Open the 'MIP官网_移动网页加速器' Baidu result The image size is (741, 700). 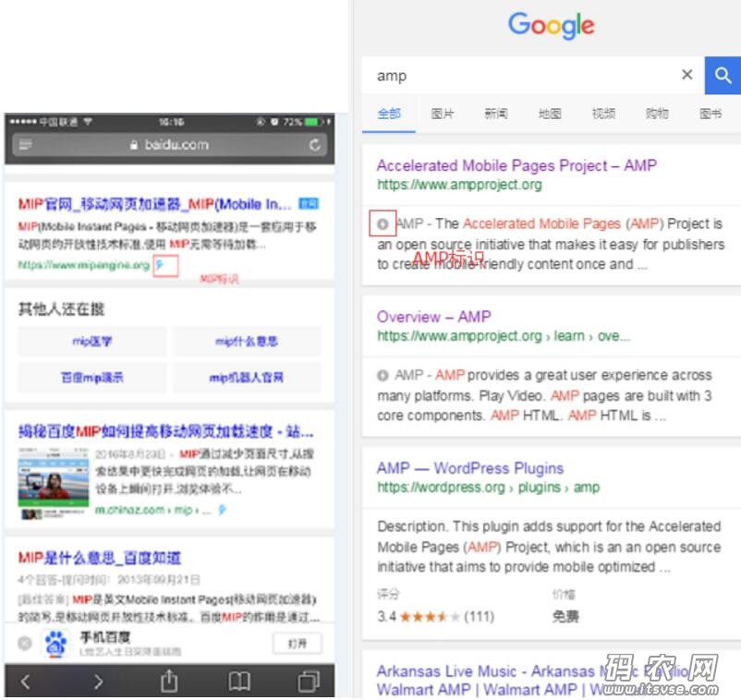tap(154, 204)
